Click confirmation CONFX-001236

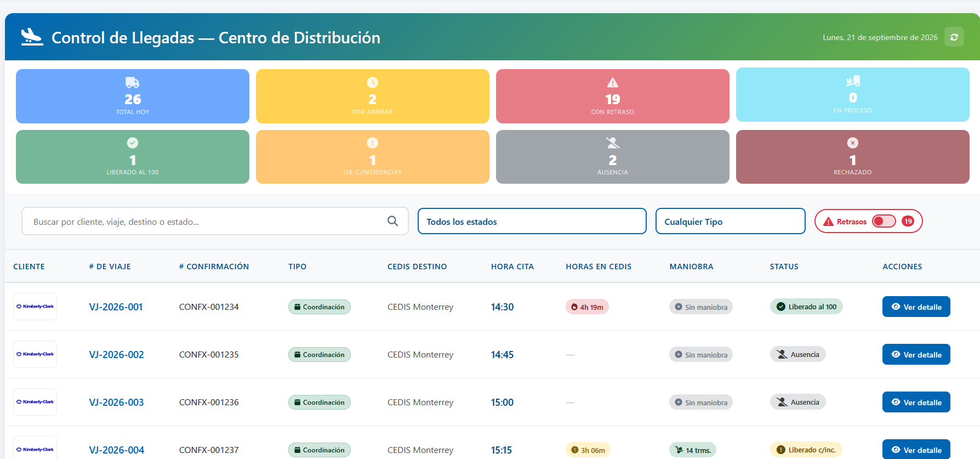pyautogui.click(x=209, y=402)
